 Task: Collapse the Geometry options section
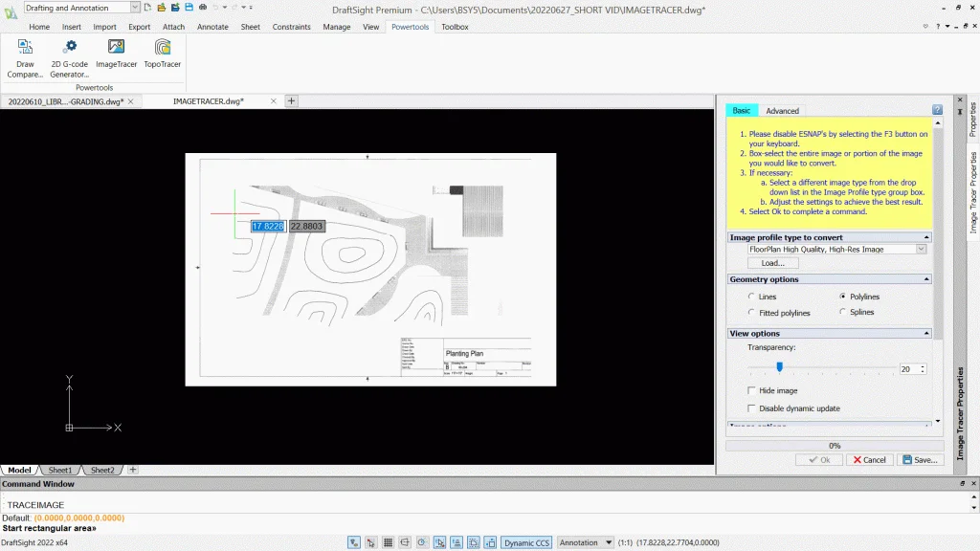point(925,279)
